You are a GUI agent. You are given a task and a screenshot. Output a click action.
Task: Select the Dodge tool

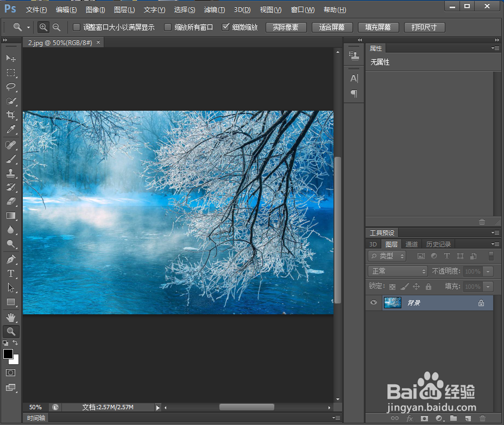(x=11, y=244)
